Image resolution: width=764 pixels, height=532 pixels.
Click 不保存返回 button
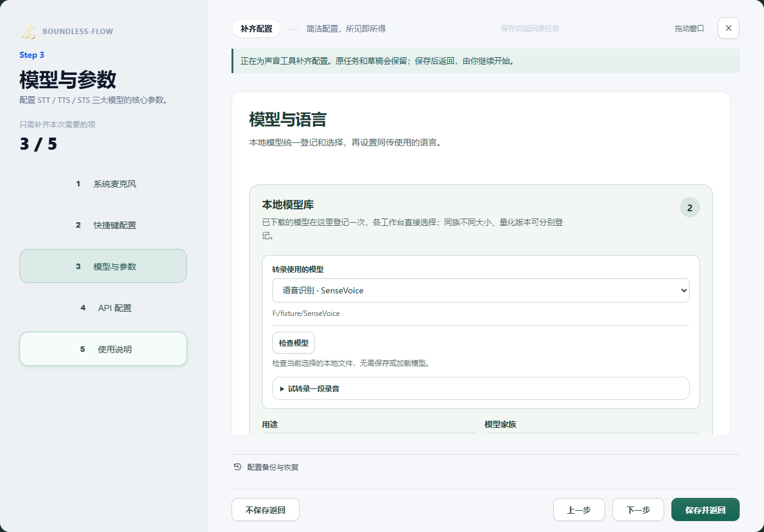266,509
